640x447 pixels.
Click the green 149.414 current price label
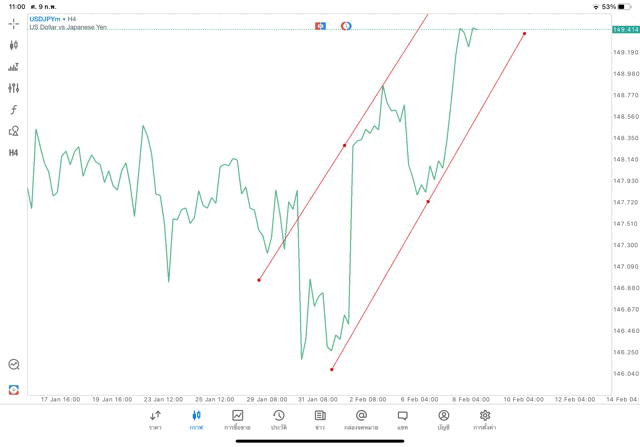pos(625,30)
